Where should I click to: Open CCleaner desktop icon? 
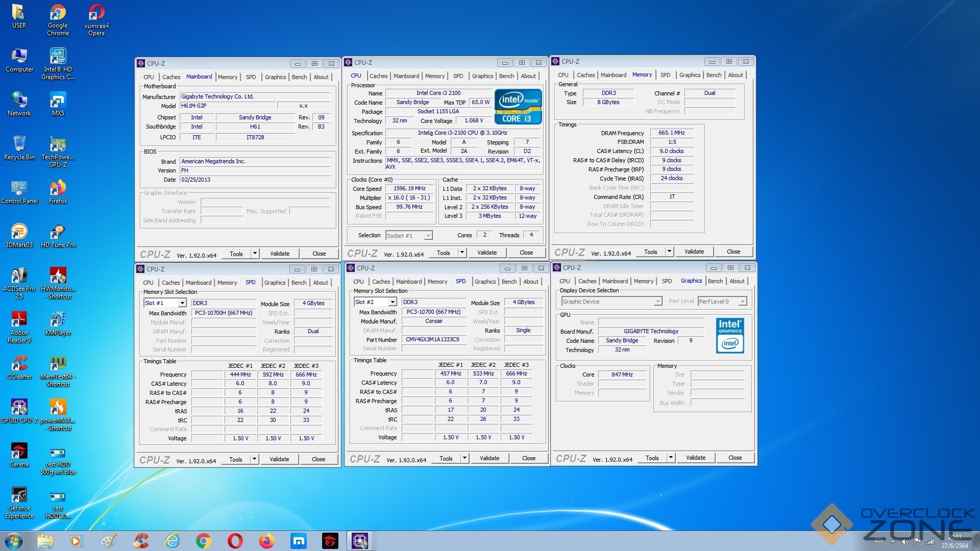point(19,364)
